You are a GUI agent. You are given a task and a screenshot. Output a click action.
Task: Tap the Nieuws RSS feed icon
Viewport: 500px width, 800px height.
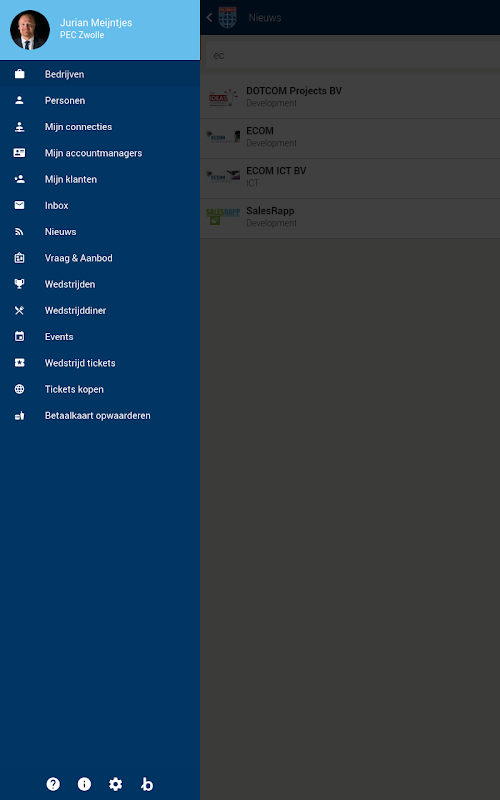pyautogui.click(x=19, y=232)
